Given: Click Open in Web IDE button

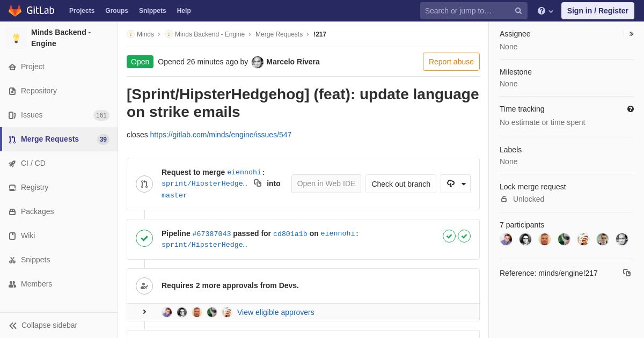Looking at the screenshot, I should (x=326, y=183).
